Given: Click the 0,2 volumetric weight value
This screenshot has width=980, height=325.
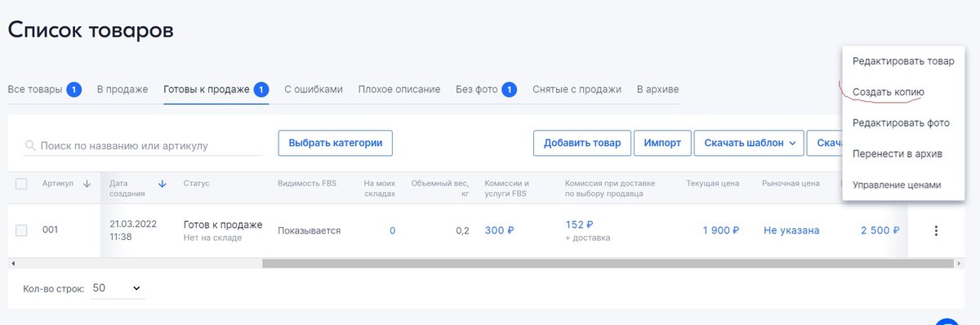Looking at the screenshot, I should pos(462,231).
